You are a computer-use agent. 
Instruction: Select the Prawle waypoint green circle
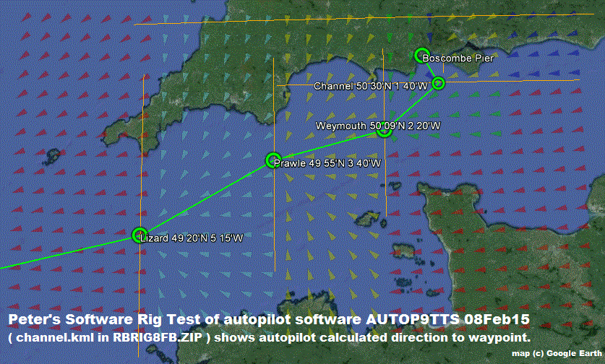(273, 160)
